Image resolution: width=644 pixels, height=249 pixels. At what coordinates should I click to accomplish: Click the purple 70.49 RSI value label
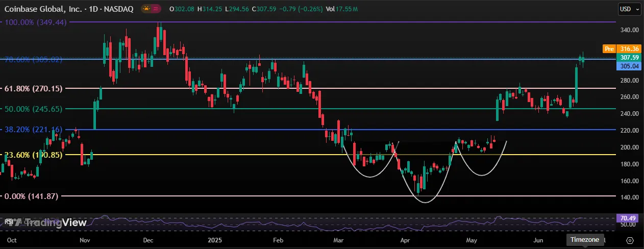tap(627, 218)
